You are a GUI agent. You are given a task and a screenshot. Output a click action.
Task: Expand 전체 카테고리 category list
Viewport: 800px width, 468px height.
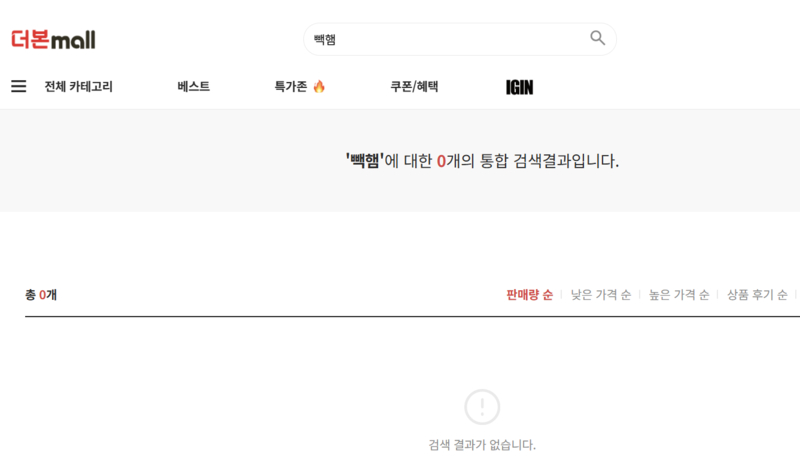78,87
